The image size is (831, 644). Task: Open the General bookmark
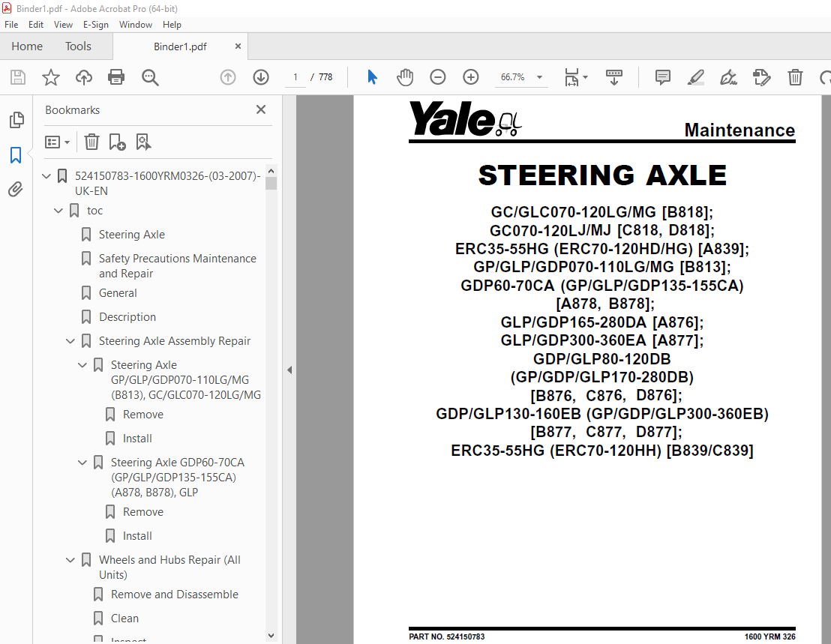(118, 293)
